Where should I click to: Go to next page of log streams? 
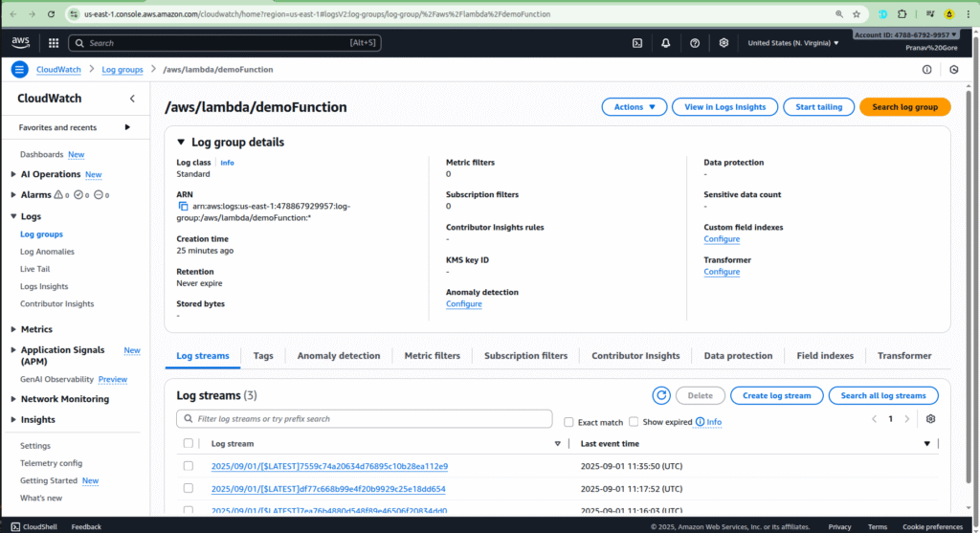(x=907, y=419)
